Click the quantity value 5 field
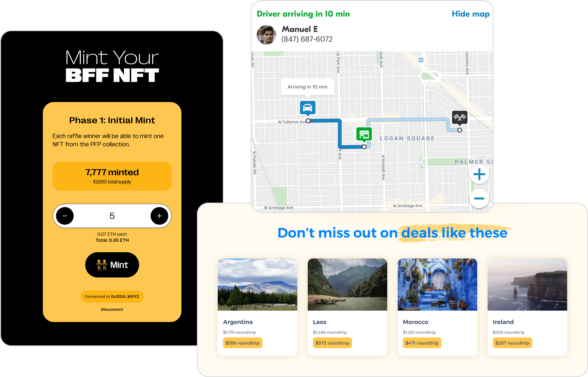 112,216
